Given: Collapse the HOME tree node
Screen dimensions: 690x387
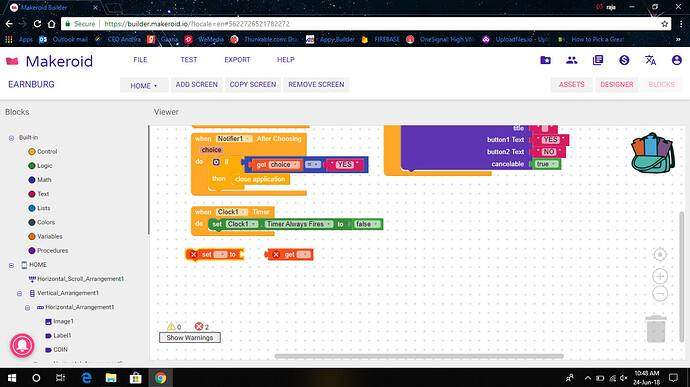Looking at the screenshot, I should (x=11, y=265).
